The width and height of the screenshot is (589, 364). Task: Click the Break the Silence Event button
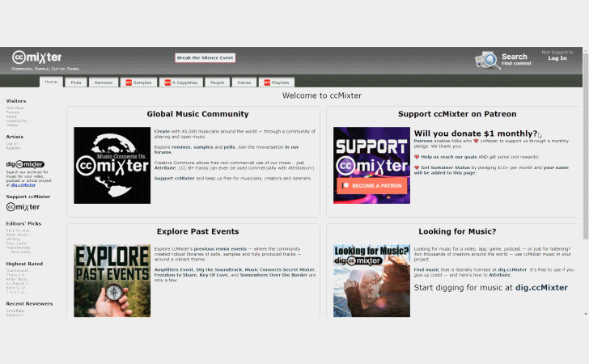206,58
